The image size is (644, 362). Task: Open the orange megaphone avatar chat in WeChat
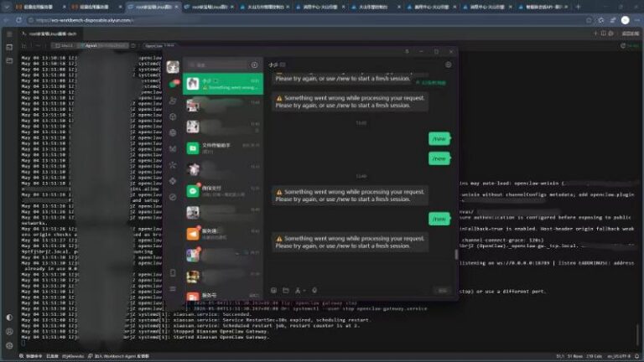[223, 234]
